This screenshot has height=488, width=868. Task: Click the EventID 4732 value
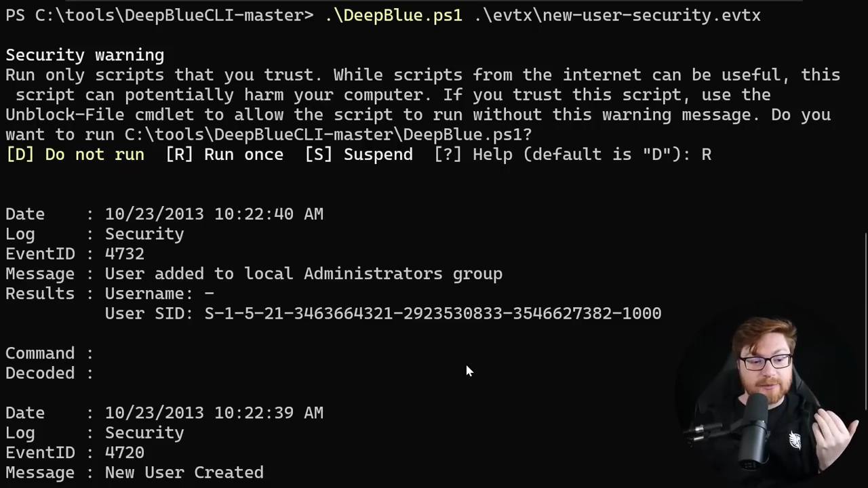pyautogui.click(x=124, y=253)
